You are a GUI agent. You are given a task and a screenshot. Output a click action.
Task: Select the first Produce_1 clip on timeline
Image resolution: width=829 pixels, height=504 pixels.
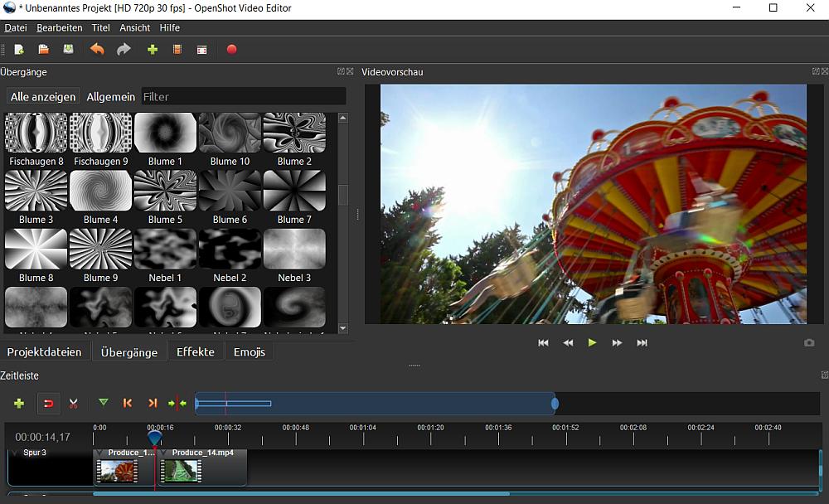pos(124,468)
